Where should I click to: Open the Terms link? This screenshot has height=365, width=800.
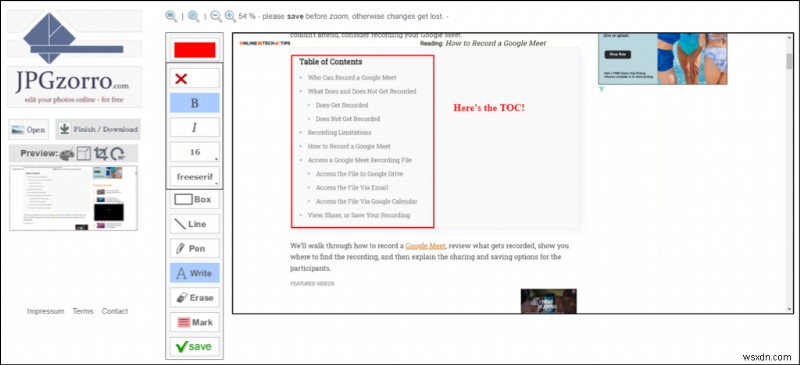83,311
